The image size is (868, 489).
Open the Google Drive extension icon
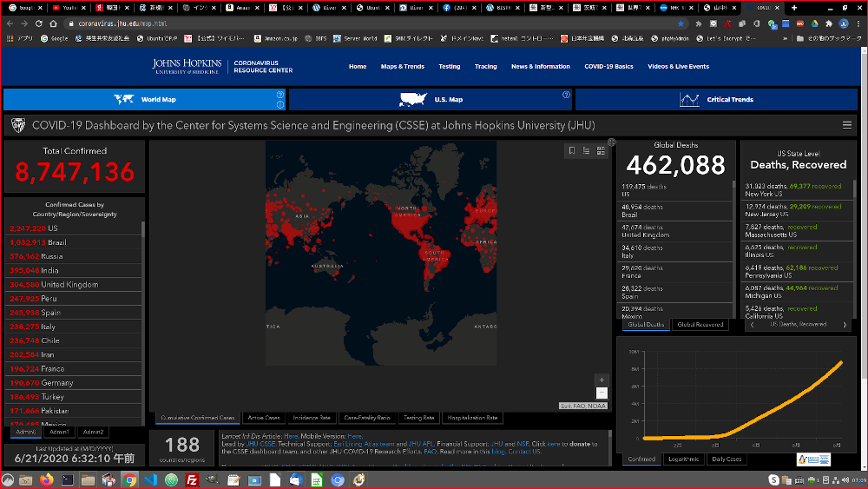click(x=815, y=23)
